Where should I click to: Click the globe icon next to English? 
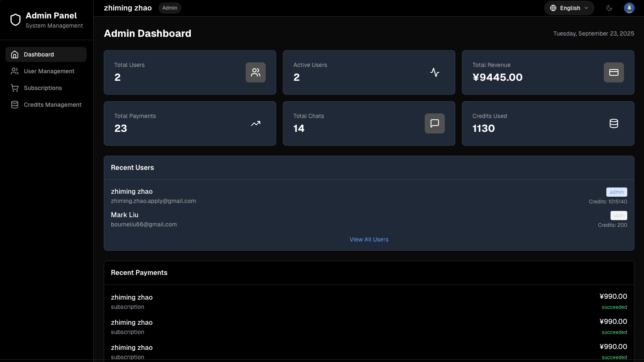coord(553,8)
